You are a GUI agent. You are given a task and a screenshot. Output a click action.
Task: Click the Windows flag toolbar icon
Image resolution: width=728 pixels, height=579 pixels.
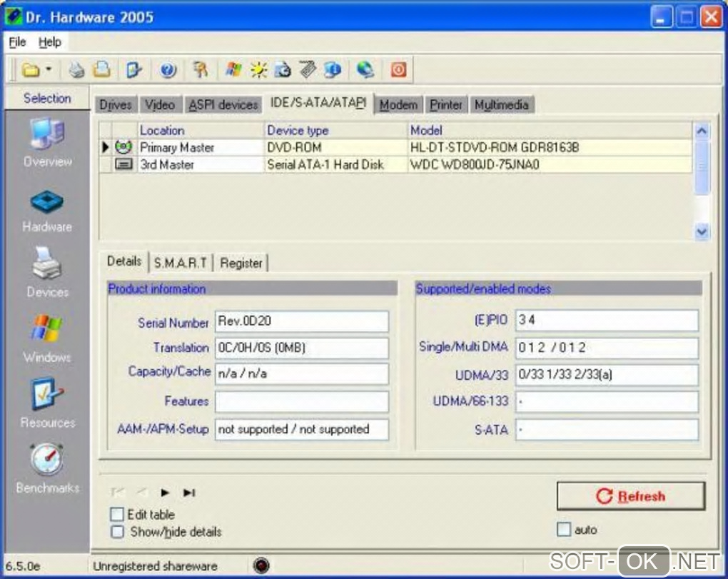(x=233, y=70)
